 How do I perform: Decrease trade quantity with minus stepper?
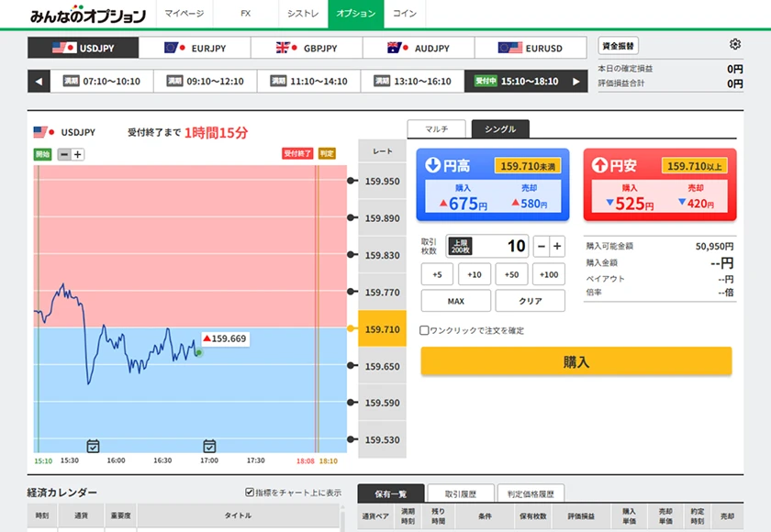(542, 246)
